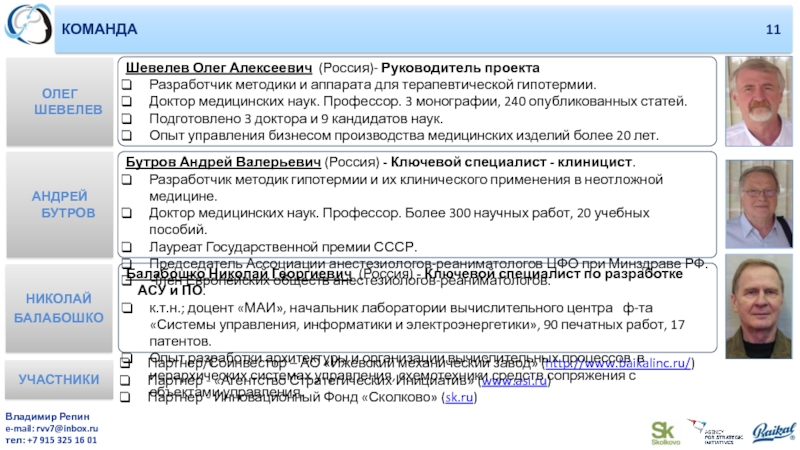
Task: Click the bullet mark before к.т.н.; доцент «МАИ»
Action: click(127, 308)
